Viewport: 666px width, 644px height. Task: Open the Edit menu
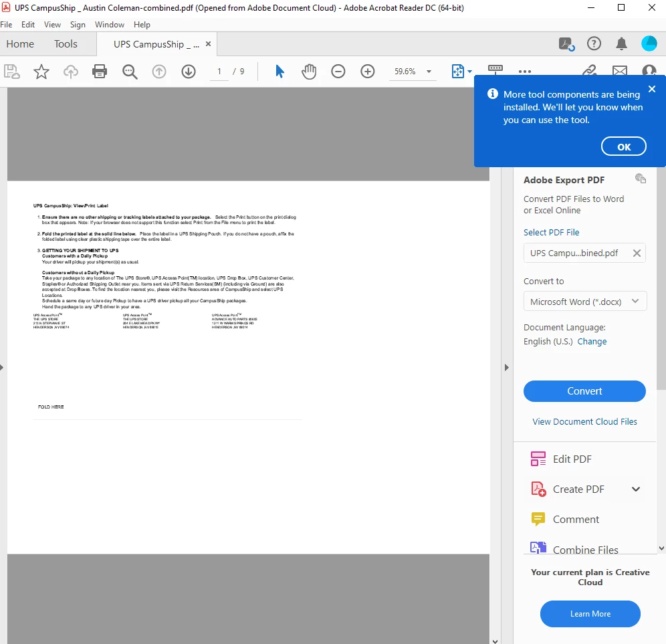(28, 25)
